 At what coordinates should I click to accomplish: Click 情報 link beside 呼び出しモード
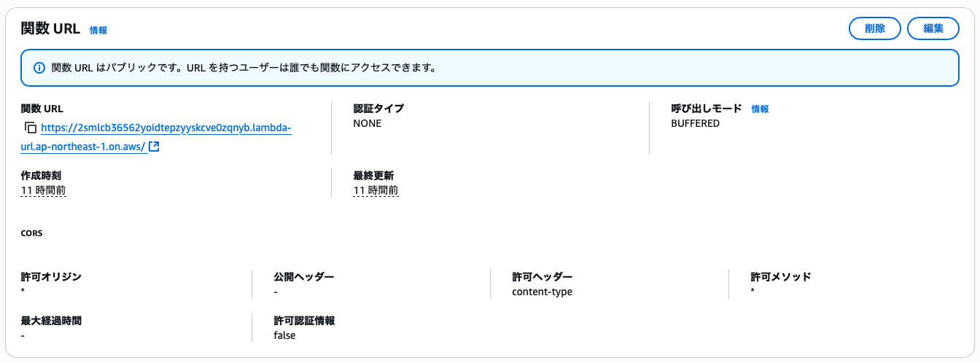coord(760,109)
